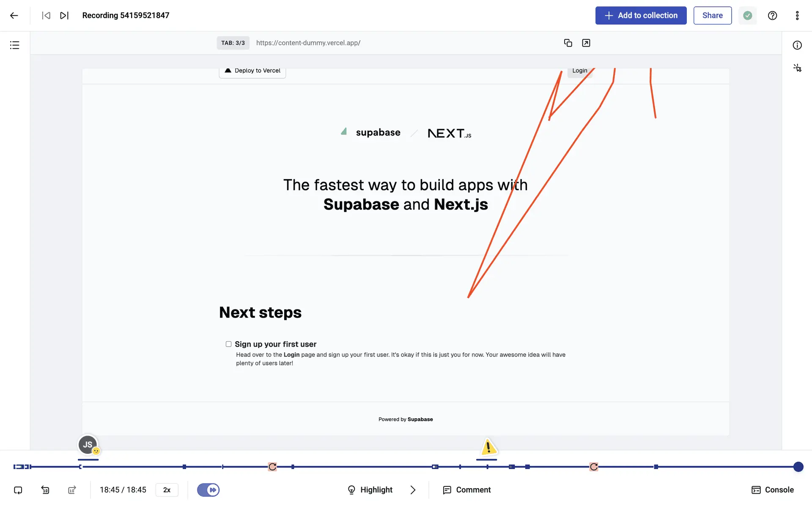This screenshot has width=812, height=508.
Task: Open the Comment option
Action: pos(467,490)
